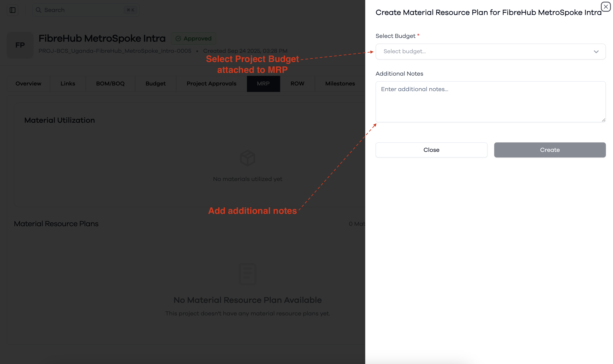Click the package icon above No materials utilized
Viewport: 613px width, 364px height.
pyautogui.click(x=247, y=158)
